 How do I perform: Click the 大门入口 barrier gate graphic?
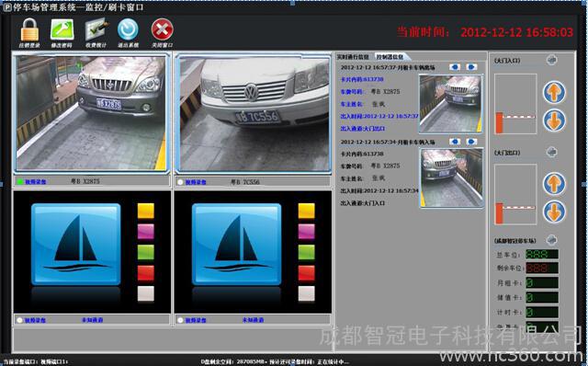pos(515,104)
